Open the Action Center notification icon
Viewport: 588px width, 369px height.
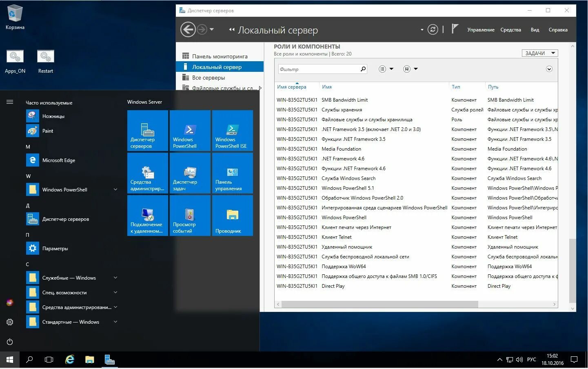tap(574, 360)
